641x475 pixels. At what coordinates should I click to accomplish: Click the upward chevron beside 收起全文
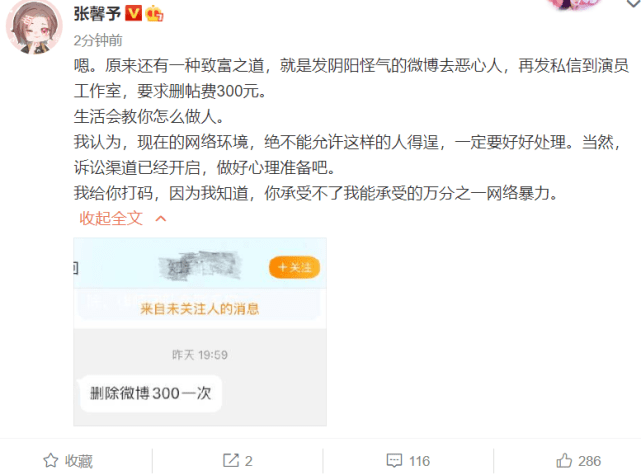point(161,219)
